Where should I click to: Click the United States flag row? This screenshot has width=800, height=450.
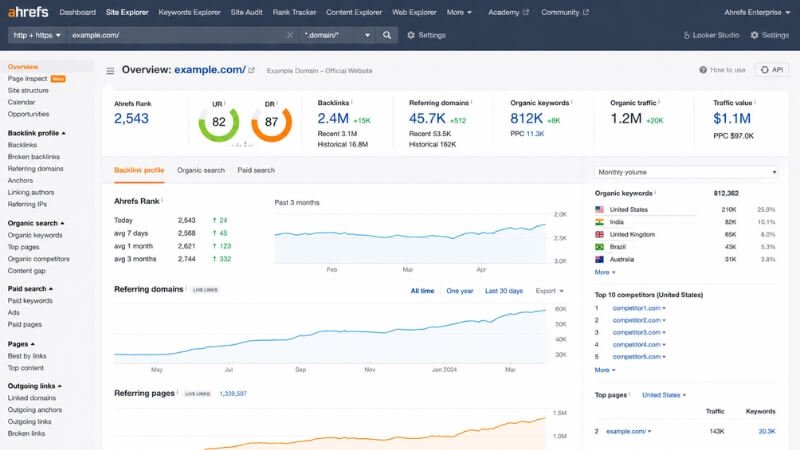pyautogui.click(x=685, y=210)
